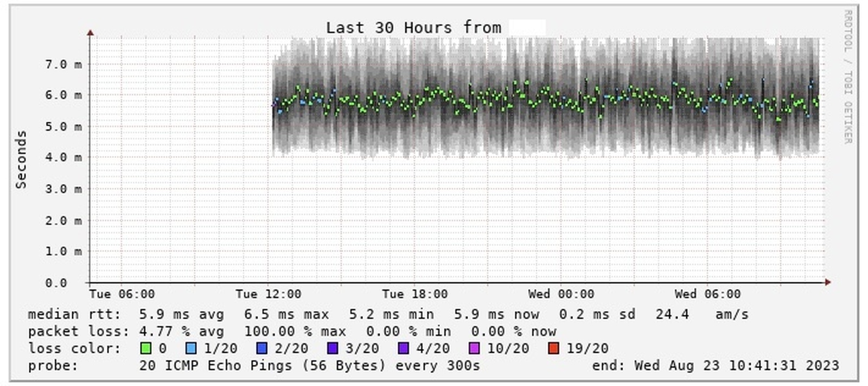Click the '5.9 ms now' rtt value
The width and height of the screenshot is (868, 386).
[496, 314]
